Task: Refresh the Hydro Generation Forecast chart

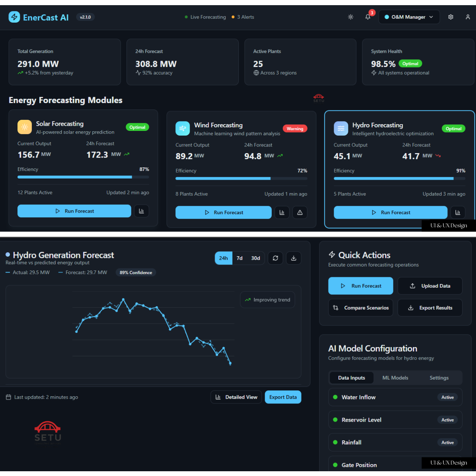Action: (275, 258)
